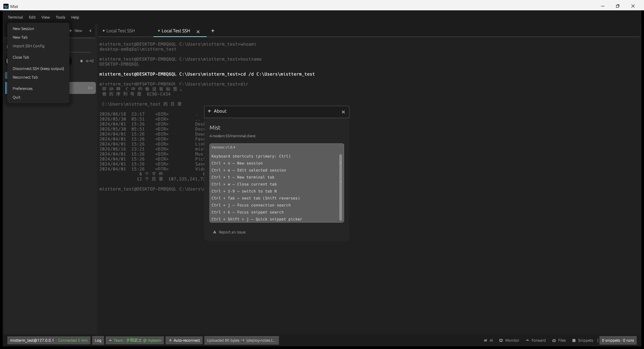
Task: Close the active Local Test SSH tab
Action: tap(198, 32)
